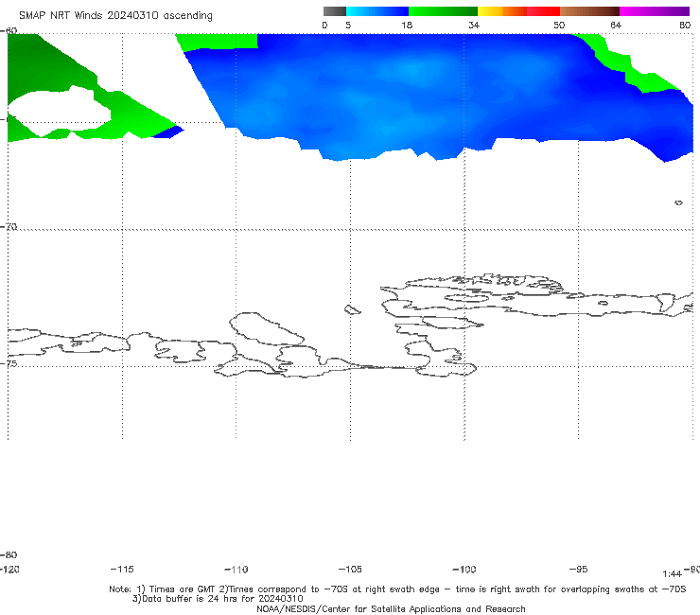Click the color bar label "34"
Image resolution: width=700 pixels, height=615 pixels.
click(474, 25)
